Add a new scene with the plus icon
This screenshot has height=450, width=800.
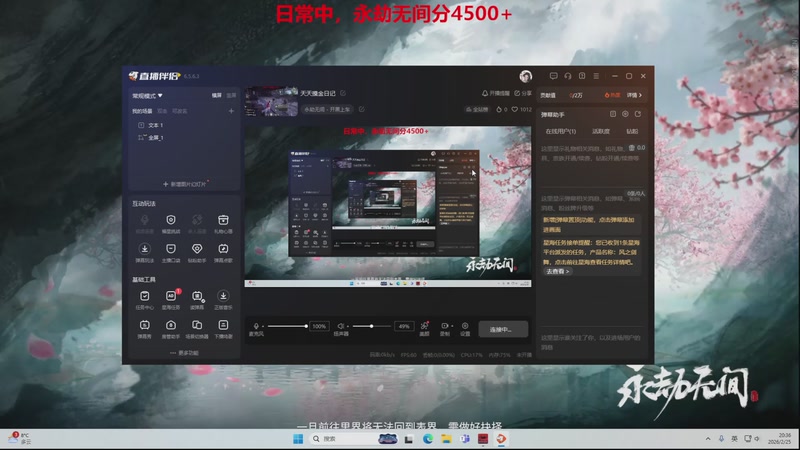click(231, 111)
